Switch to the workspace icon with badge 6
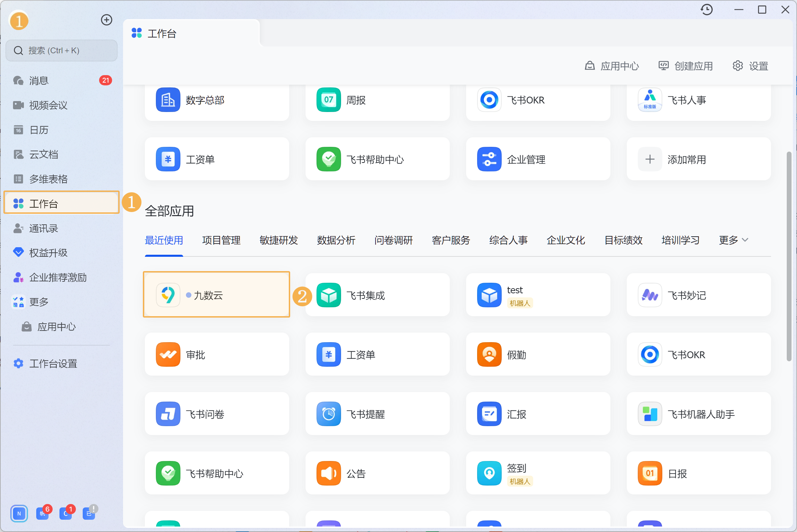Image resolution: width=797 pixels, height=532 pixels. click(x=42, y=514)
